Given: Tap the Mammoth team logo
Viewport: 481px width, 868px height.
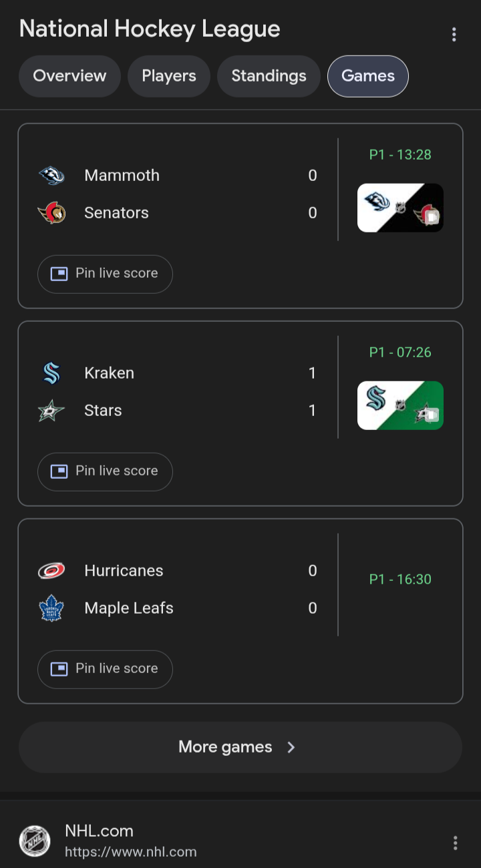Looking at the screenshot, I should [51, 176].
